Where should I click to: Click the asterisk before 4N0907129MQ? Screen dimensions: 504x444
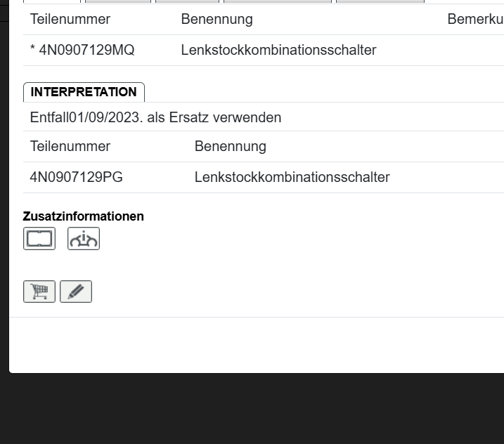tap(33, 51)
